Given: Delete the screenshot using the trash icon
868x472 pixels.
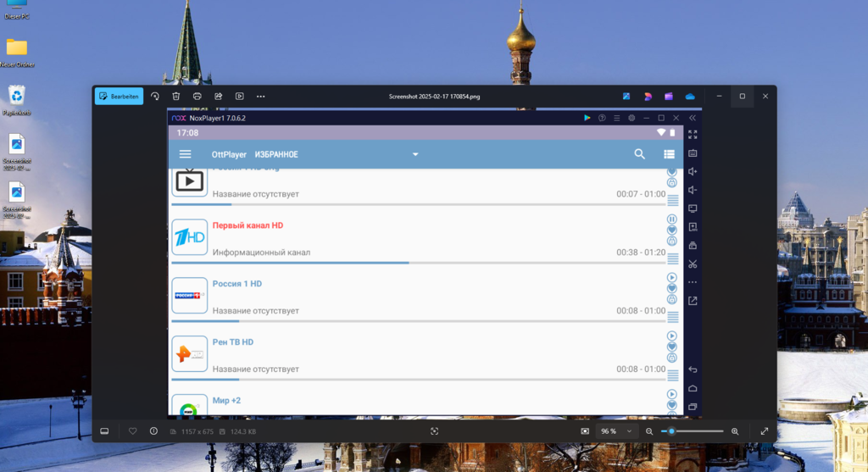Looking at the screenshot, I should [176, 97].
